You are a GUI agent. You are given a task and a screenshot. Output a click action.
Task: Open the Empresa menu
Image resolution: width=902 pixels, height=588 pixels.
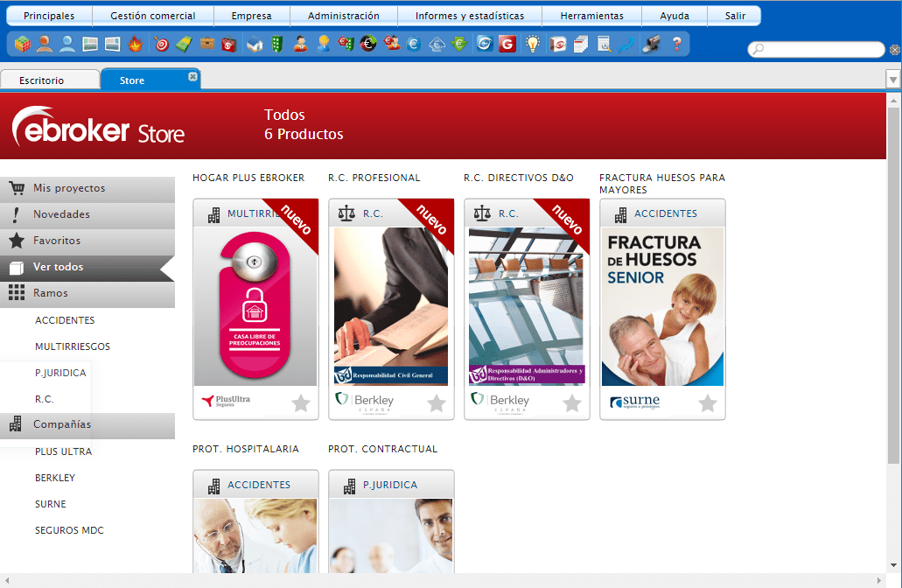click(251, 16)
